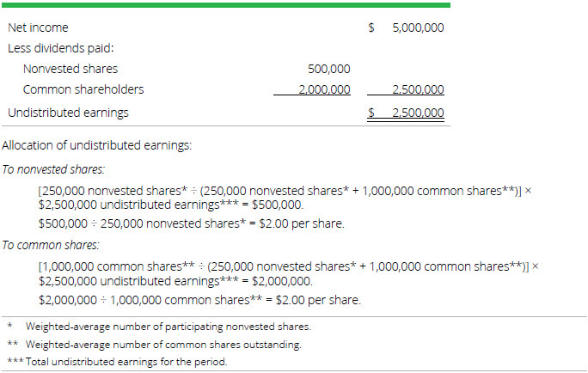Click the 500,000 nonvested dividend amount
Screen dimensions: 588x373
click(x=328, y=69)
